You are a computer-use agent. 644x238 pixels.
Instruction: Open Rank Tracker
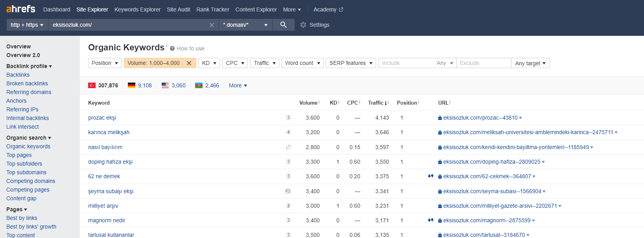pos(213,9)
